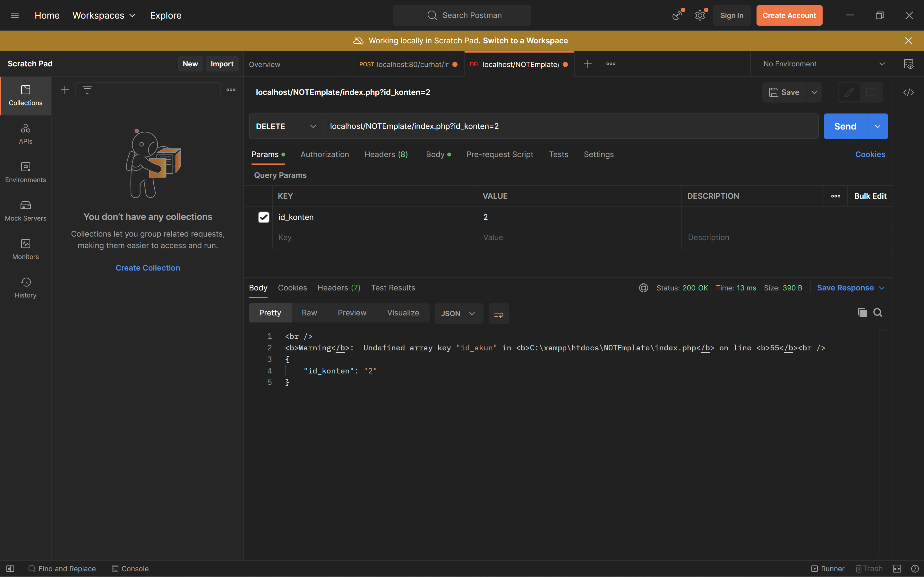
Task: Open environment quick look icon
Action: coord(908,64)
